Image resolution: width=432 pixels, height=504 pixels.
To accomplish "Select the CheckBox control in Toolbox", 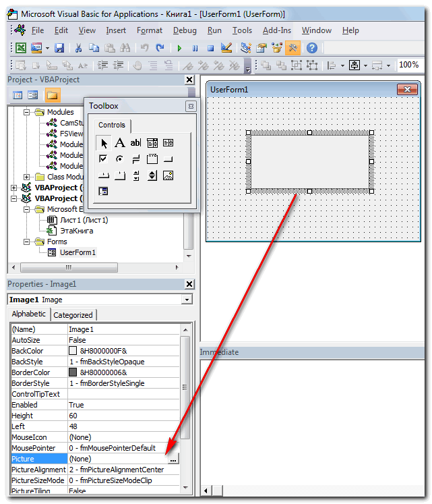I will (103, 159).
